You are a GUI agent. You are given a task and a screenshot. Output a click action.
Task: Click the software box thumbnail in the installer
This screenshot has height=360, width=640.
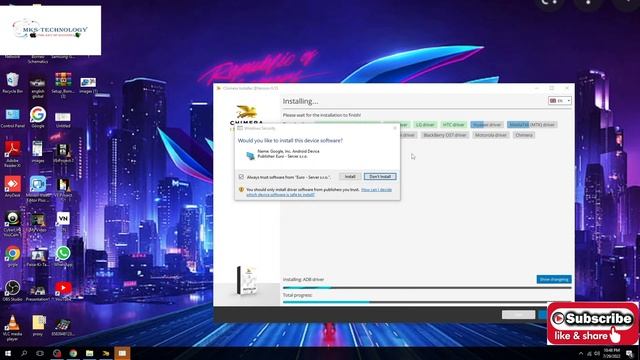point(247,280)
